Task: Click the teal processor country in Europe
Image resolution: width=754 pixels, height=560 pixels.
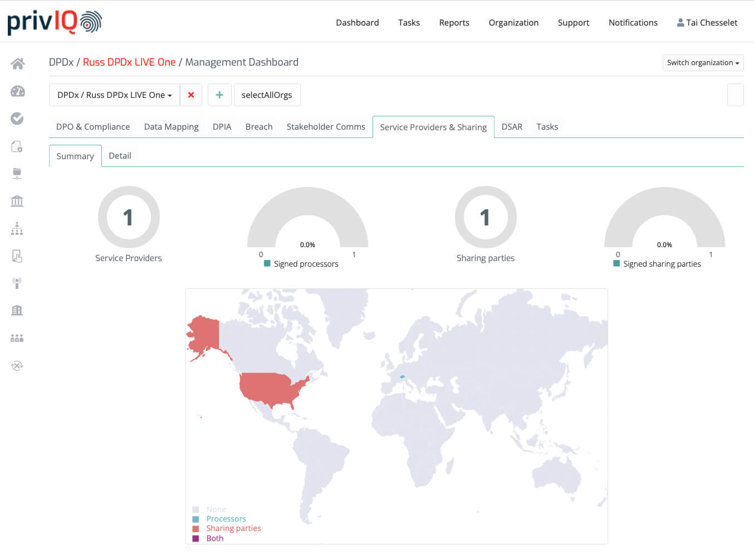Action: pyautogui.click(x=402, y=377)
